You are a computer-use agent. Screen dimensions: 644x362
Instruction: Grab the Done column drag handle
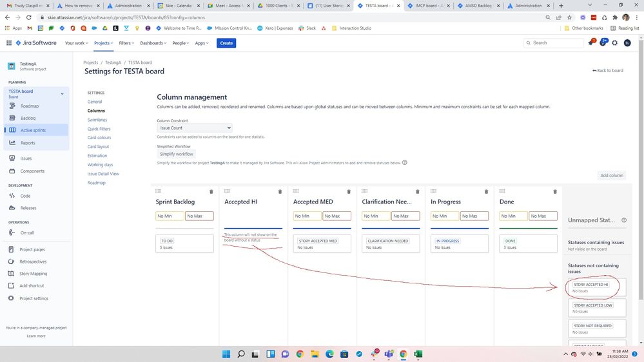pos(502,191)
